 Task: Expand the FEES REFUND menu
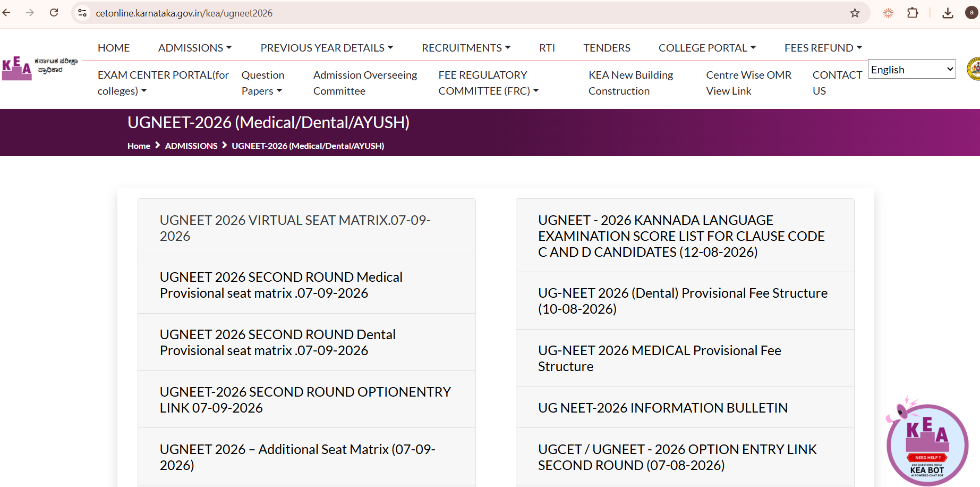click(823, 48)
